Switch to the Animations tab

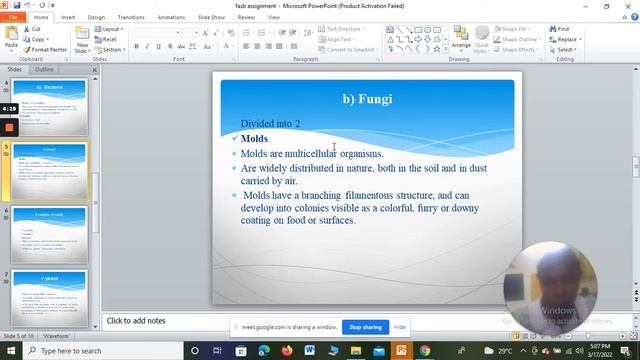point(171,17)
